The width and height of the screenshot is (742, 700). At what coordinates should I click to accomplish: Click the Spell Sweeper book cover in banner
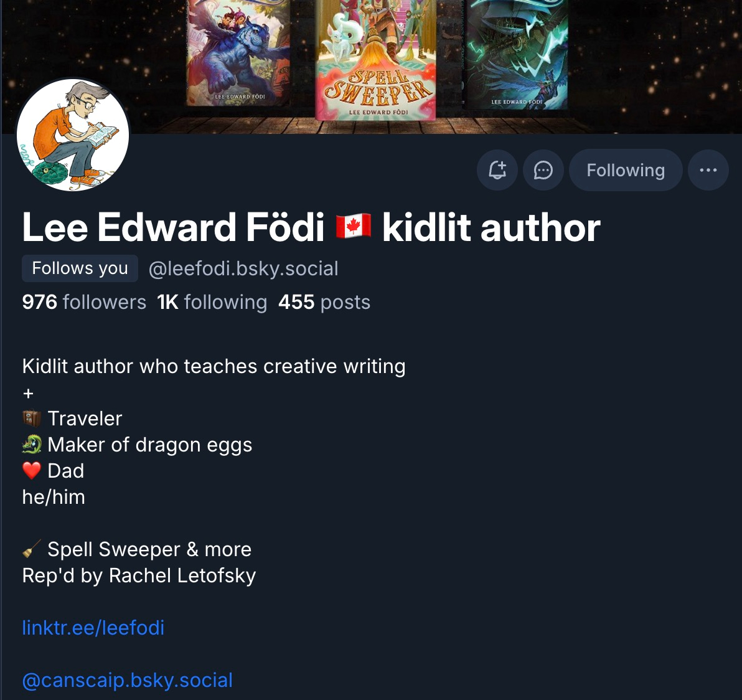(376, 59)
